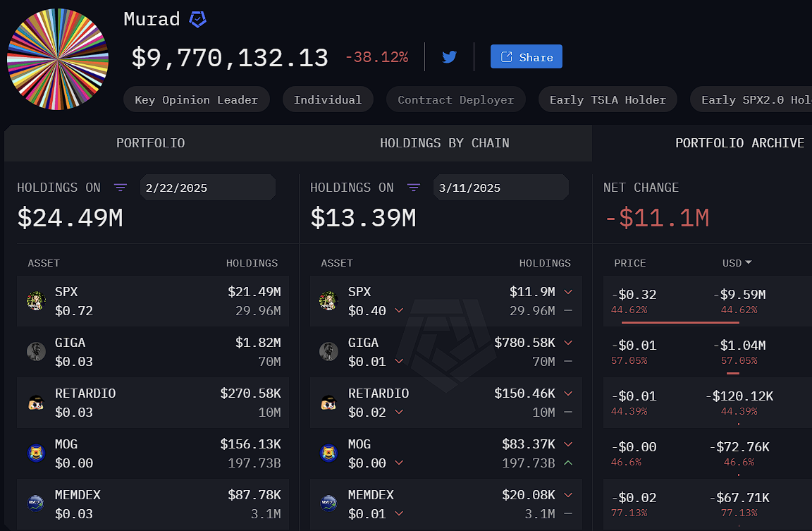Open filter icon beside 3/11/2025 holdings date
Viewport: 812px width, 531px height.
[414, 188]
